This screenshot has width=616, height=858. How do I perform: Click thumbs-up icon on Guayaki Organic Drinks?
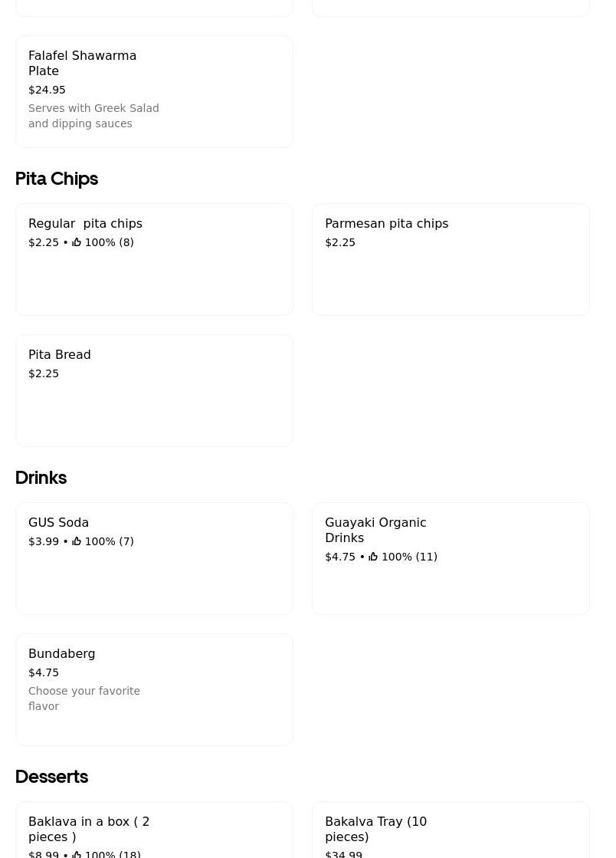coord(373,557)
